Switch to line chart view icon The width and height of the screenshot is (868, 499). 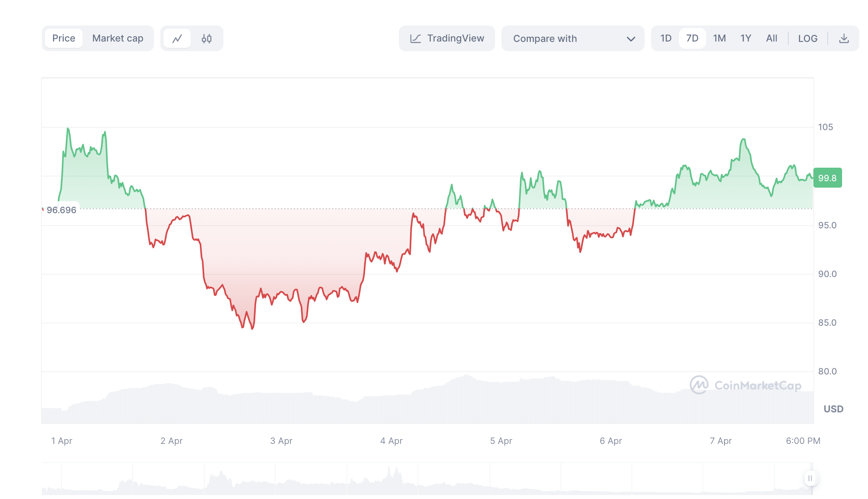(177, 39)
